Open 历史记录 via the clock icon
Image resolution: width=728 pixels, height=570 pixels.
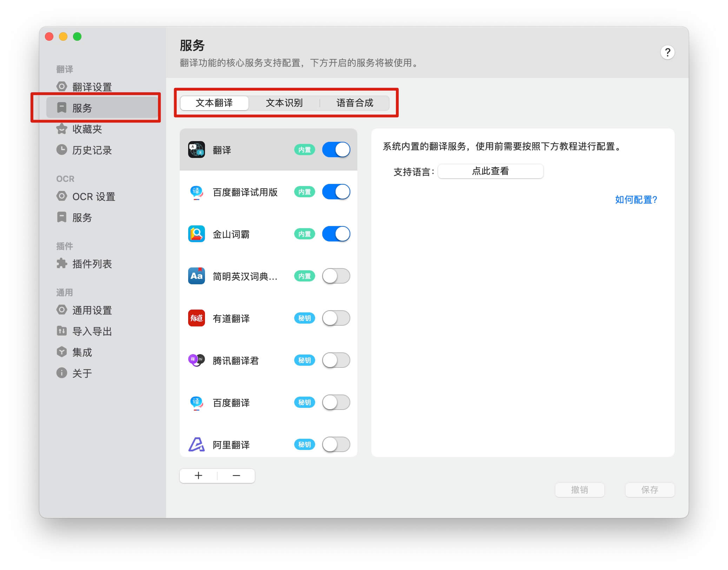(62, 150)
